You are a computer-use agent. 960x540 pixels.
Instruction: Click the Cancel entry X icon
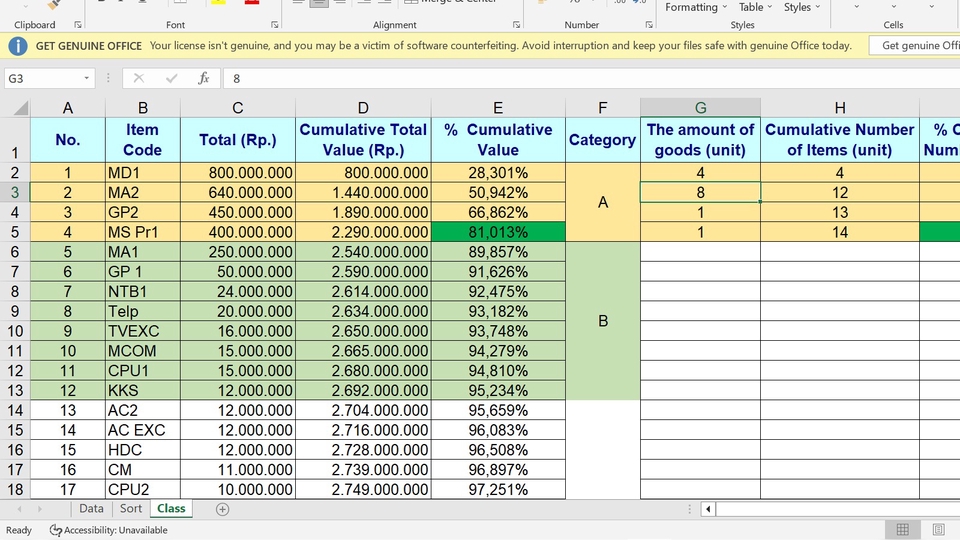point(138,78)
